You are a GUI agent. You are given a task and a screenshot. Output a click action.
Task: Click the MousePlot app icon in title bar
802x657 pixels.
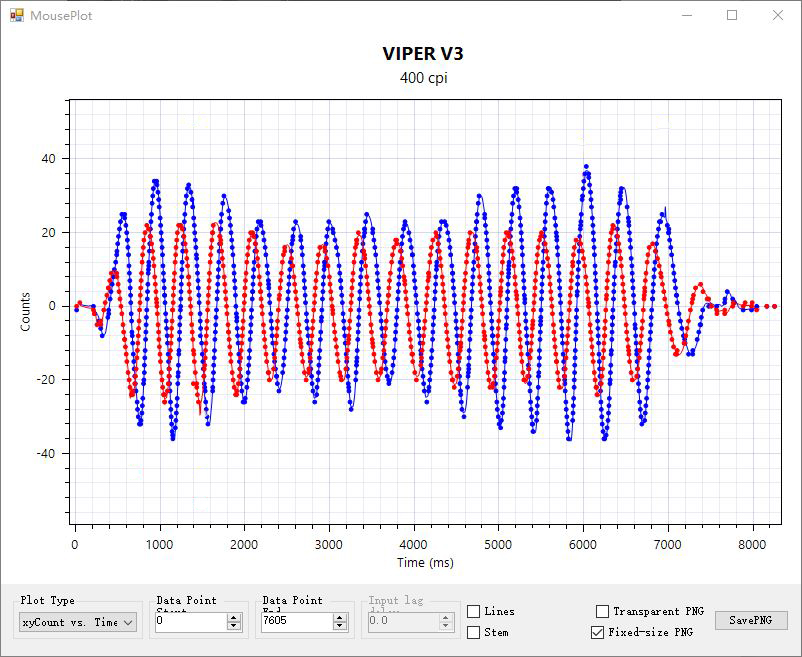coord(16,15)
